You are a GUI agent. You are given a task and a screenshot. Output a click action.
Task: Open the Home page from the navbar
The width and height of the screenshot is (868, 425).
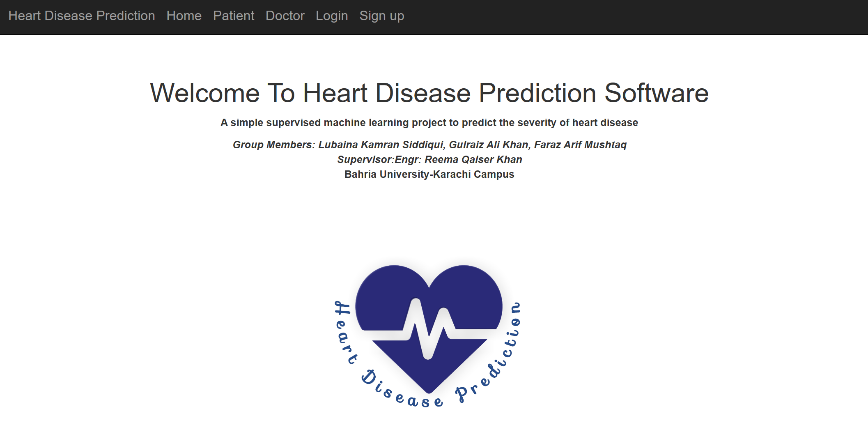184,16
